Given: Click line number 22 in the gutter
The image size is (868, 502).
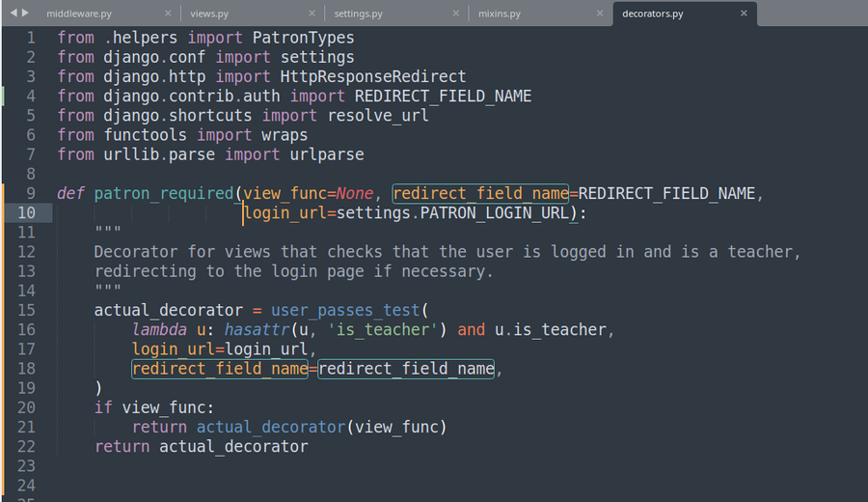Looking at the screenshot, I should click(27, 447).
